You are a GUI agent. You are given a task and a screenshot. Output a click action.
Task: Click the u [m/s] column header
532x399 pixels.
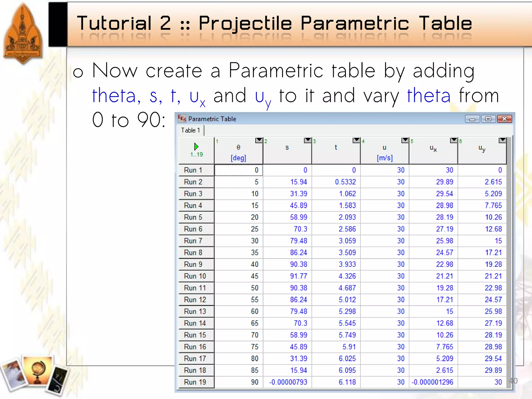click(x=385, y=151)
